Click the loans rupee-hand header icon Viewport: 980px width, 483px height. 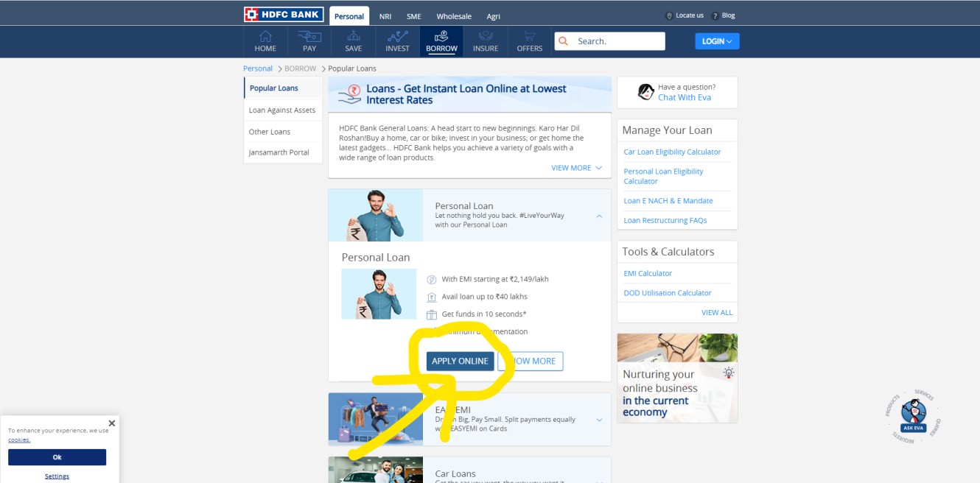click(349, 94)
